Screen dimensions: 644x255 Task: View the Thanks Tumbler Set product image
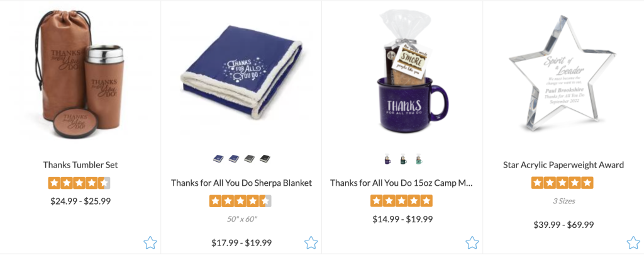pos(80,74)
